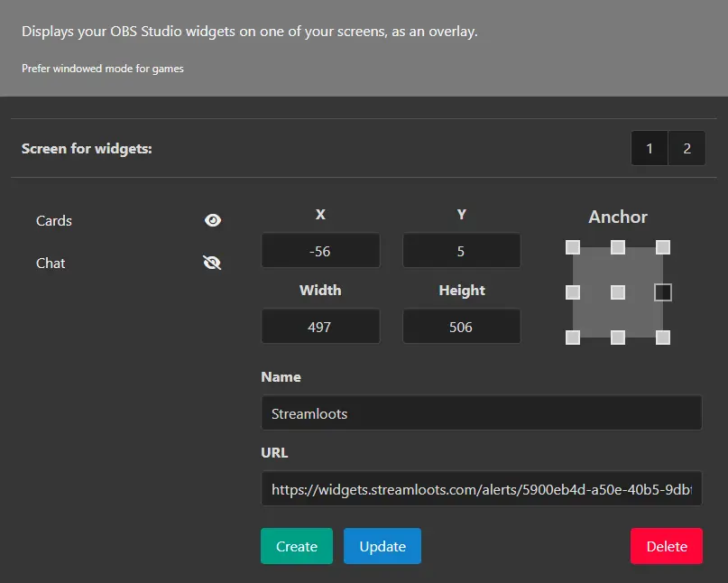
Task: Update the Streamloots widget settings
Action: (x=381, y=546)
